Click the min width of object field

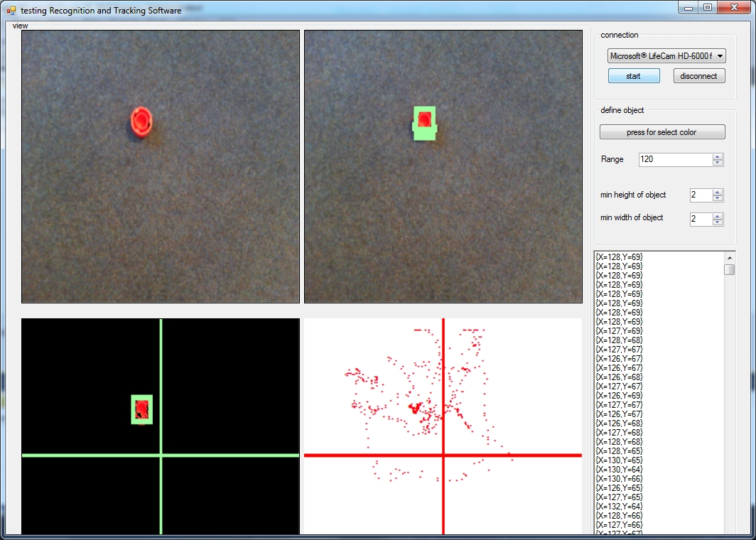point(701,220)
